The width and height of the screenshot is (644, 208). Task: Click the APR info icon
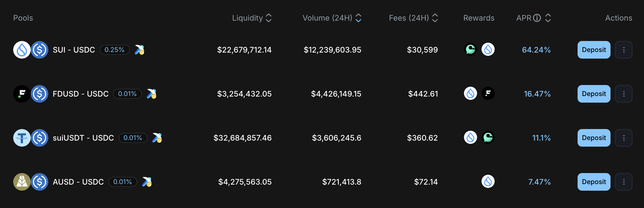coord(537,18)
